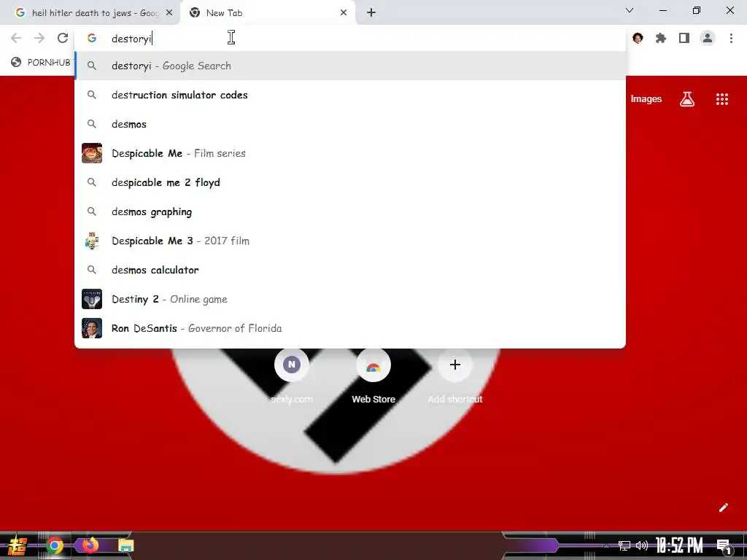Launch Firefox from the taskbar
The width and height of the screenshot is (747, 560).
tap(90, 545)
